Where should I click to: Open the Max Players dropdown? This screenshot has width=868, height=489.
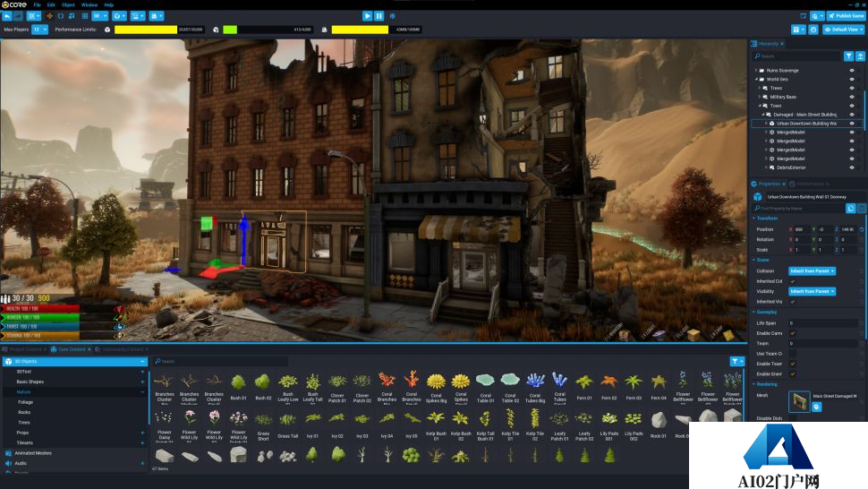(x=40, y=30)
